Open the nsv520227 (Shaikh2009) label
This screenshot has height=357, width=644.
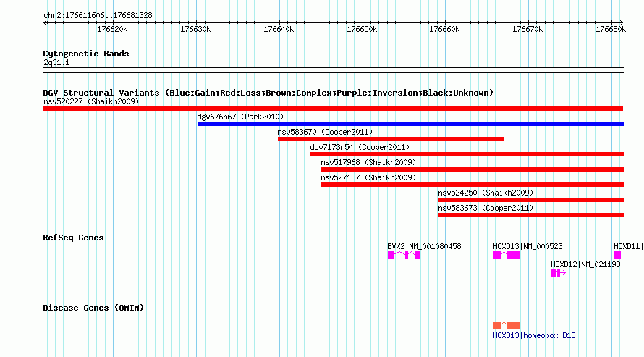[91, 101]
